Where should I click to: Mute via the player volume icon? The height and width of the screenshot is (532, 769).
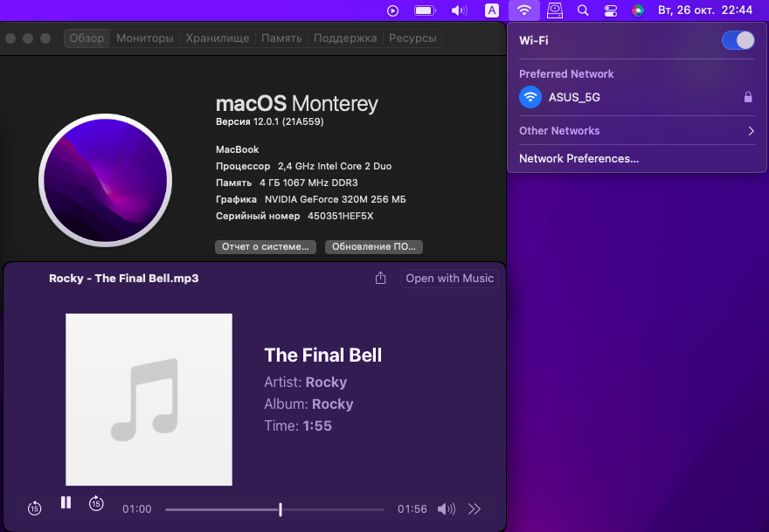tap(447, 509)
